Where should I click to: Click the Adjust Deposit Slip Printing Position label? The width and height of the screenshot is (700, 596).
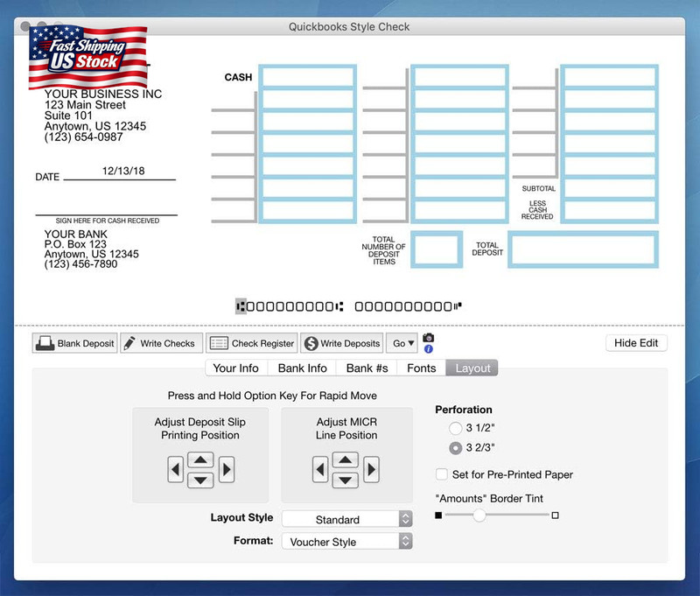coord(200,429)
